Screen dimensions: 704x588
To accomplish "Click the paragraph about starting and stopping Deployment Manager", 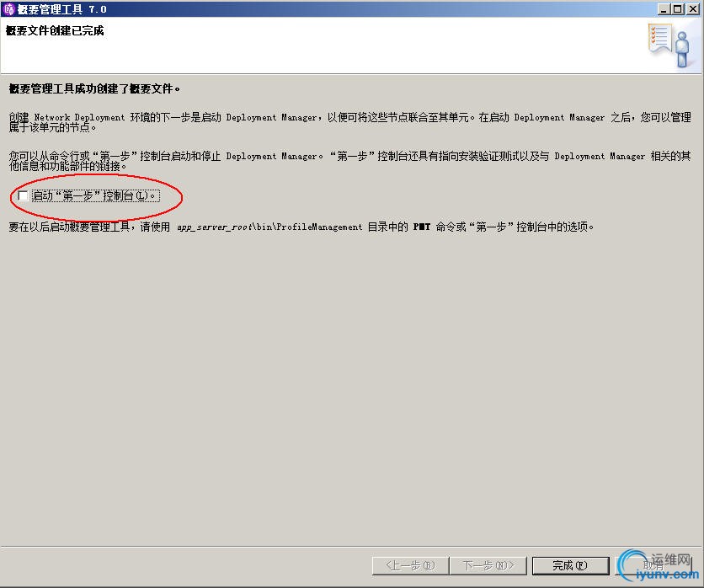I will tap(349, 161).
